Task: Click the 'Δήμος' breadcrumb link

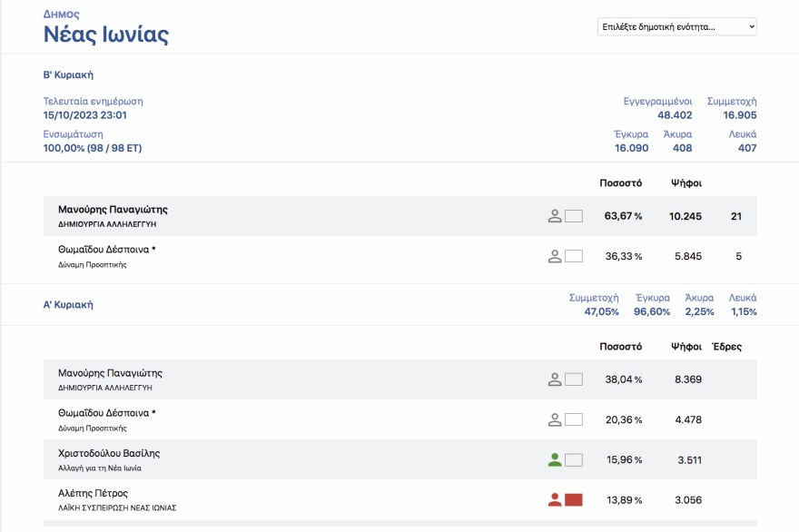Action: click(x=61, y=15)
